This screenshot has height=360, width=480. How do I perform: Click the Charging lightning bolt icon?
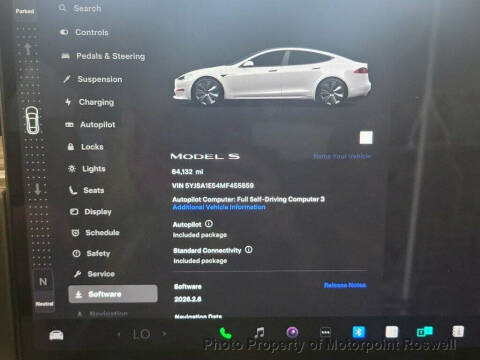[x=68, y=102]
